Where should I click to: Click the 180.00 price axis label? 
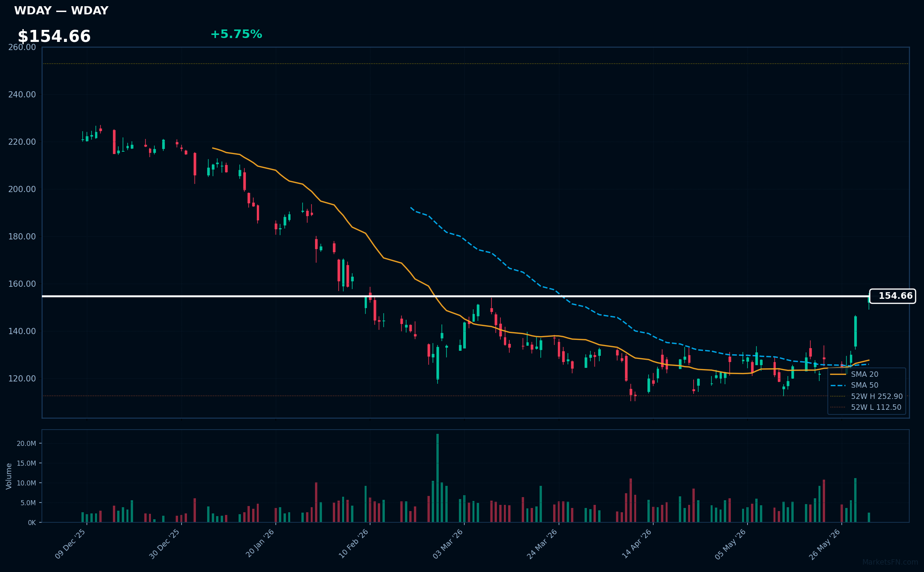pos(22,237)
